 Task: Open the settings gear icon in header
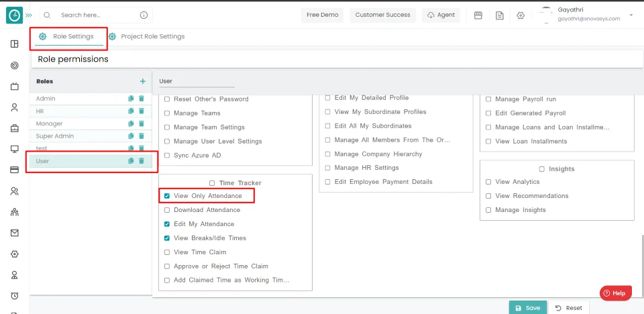pyautogui.click(x=521, y=15)
